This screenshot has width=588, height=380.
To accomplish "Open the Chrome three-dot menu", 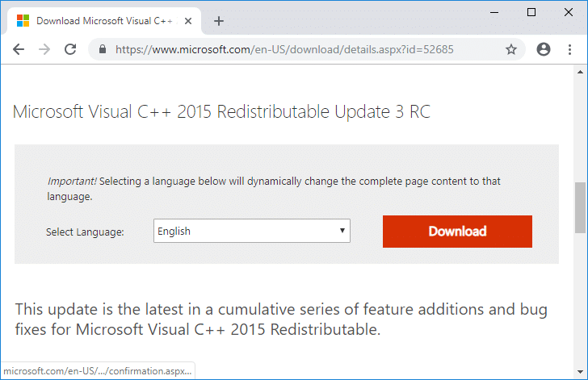I will 570,49.
